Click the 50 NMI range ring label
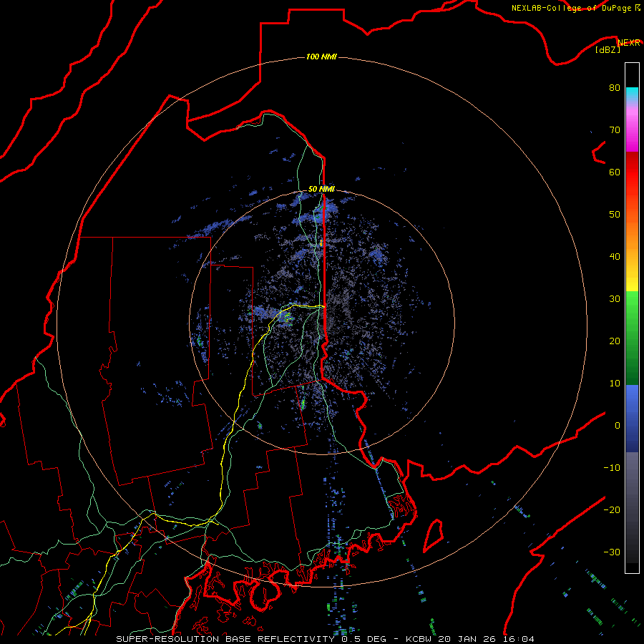The height and width of the screenshot is (644, 644). pyautogui.click(x=321, y=189)
